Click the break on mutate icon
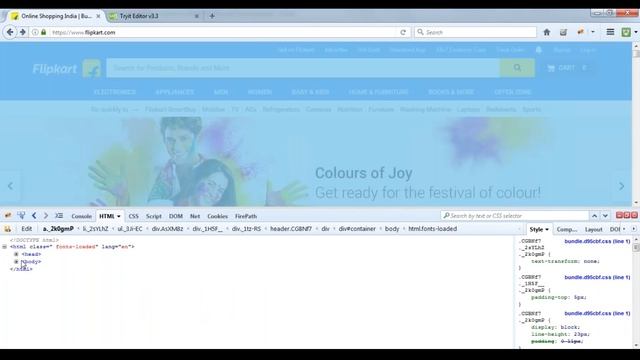 [x=7, y=229]
